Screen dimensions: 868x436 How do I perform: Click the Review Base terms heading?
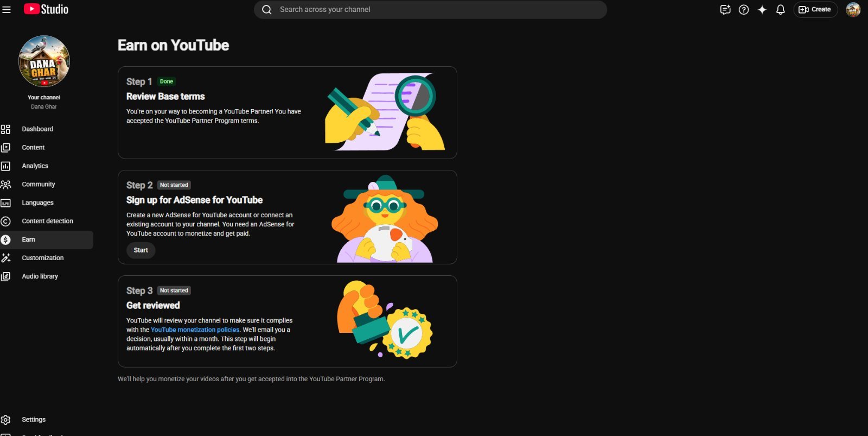[165, 97]
